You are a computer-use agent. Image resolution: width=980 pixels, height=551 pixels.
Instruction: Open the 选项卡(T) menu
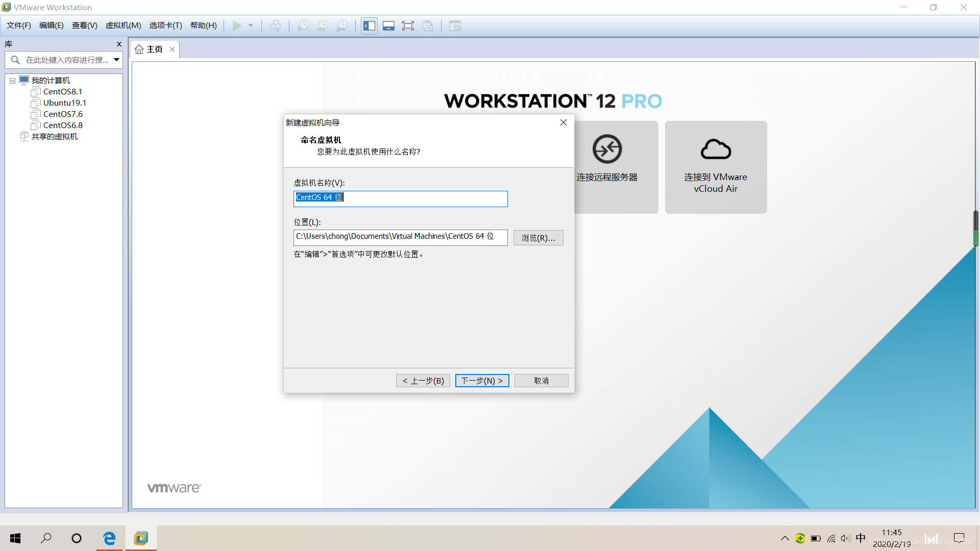coord(166,26)
